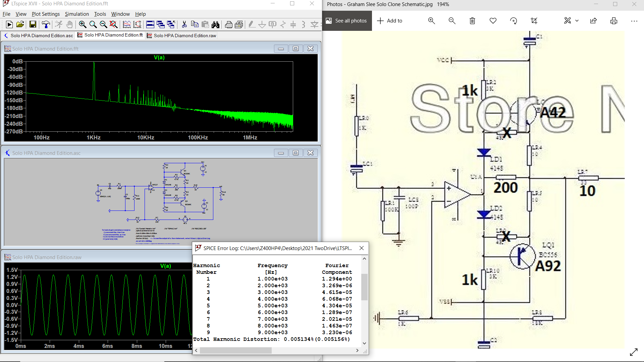Click the Find binoculars icon

tap(215, 24)
